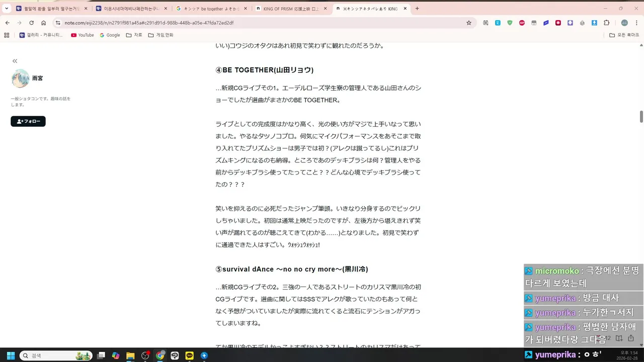The image size is (644, 362).
Task: Open the site information icon in address bar
Action: coord(58,23)
